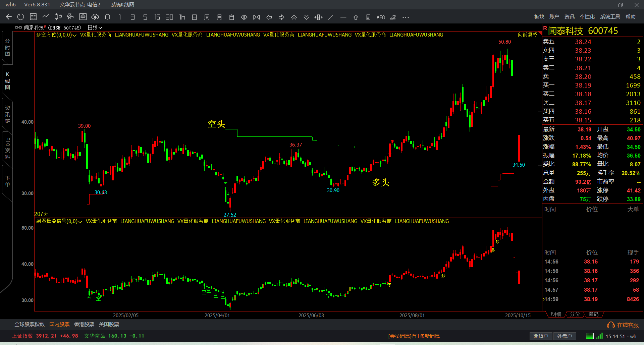The height and width of the screenshot is (345, 644).
Task: Click the chart width adjust icon
Action: point(319,17)
